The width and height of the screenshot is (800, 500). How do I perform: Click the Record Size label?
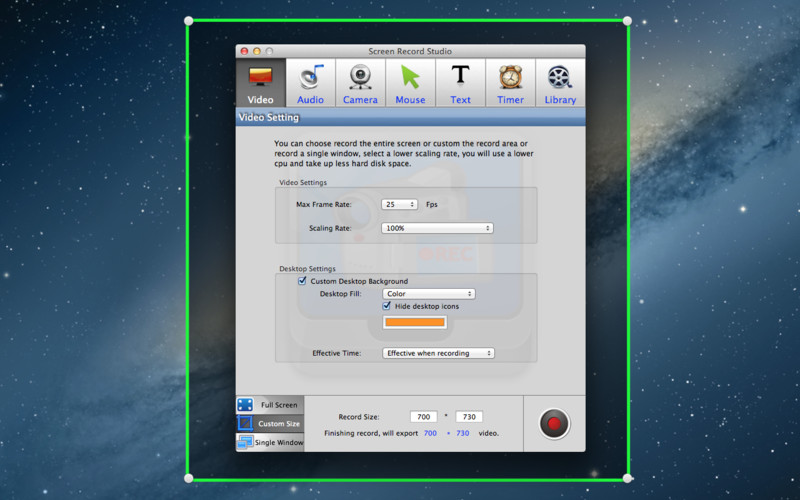click(359, 417)
